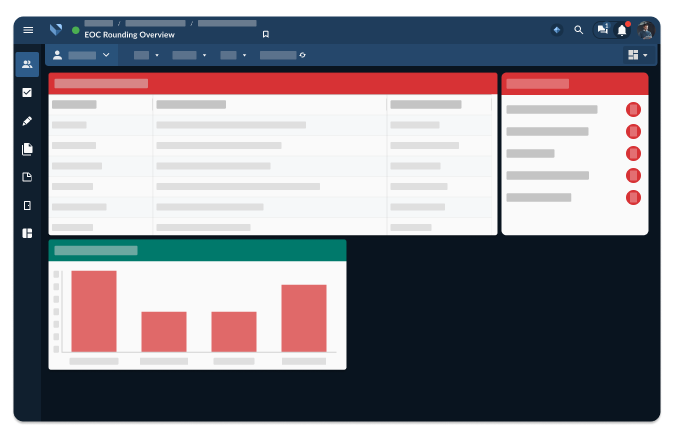Go to the first breadcrumb link
This screenshot has width=676, height=433.
99,23
